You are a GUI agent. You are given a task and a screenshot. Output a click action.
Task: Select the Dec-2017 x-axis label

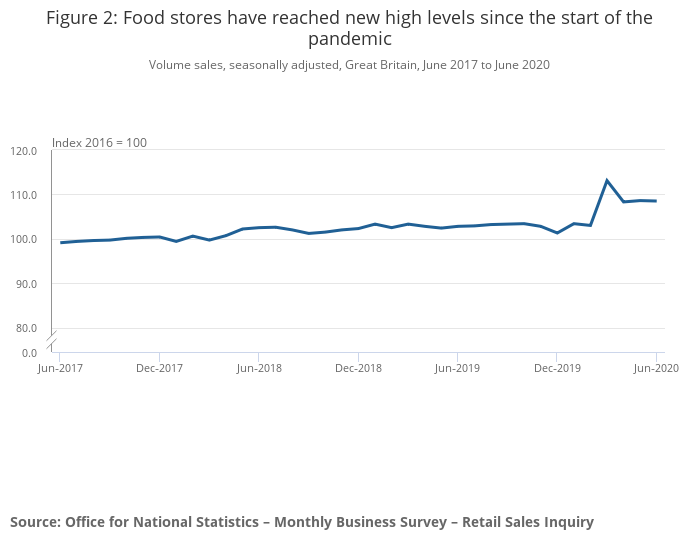(x=159, y=368)
